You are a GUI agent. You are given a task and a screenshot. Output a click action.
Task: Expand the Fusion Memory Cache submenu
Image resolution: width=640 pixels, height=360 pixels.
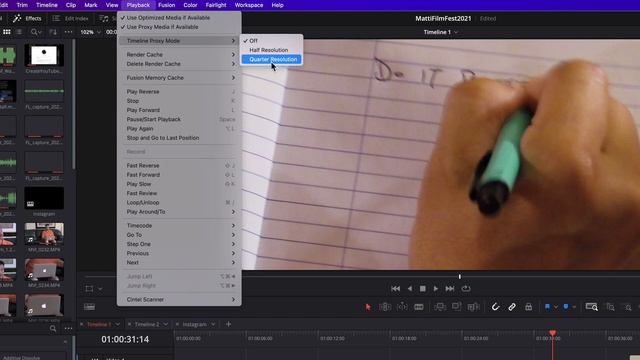coord(179,78)
